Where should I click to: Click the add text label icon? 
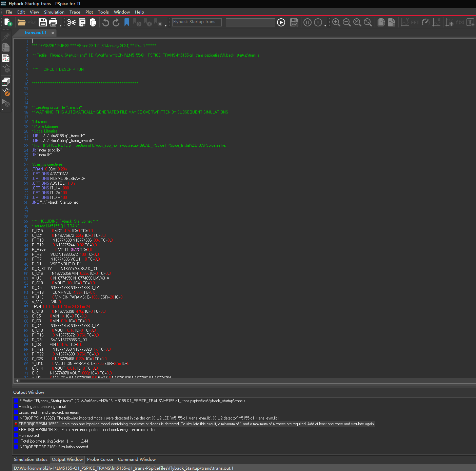471,22
